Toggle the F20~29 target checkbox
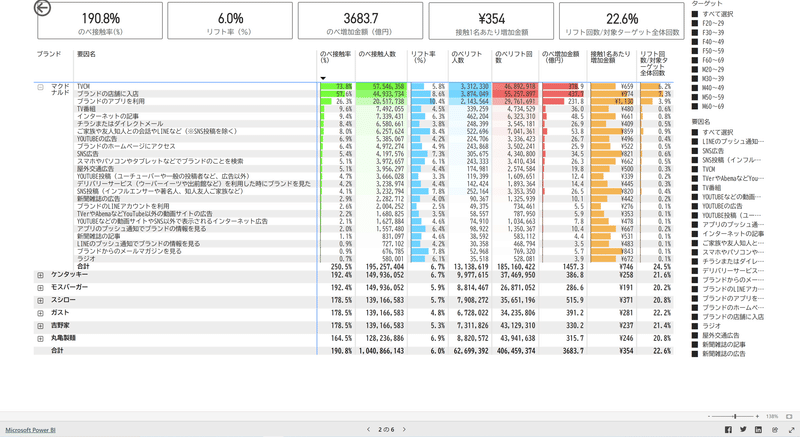800x437 pixels. click(695, 23)
